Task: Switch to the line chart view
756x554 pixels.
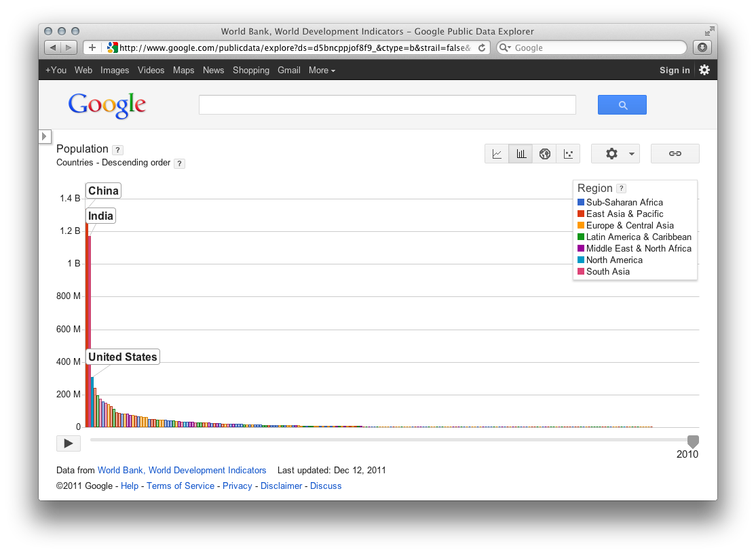Action: (x=496, y=153)
